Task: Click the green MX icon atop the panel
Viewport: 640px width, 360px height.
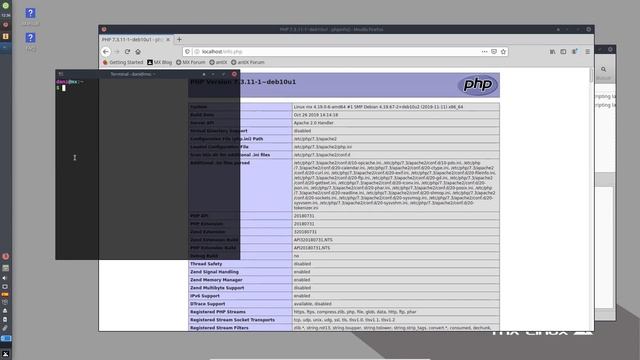Action: [6, 6]
